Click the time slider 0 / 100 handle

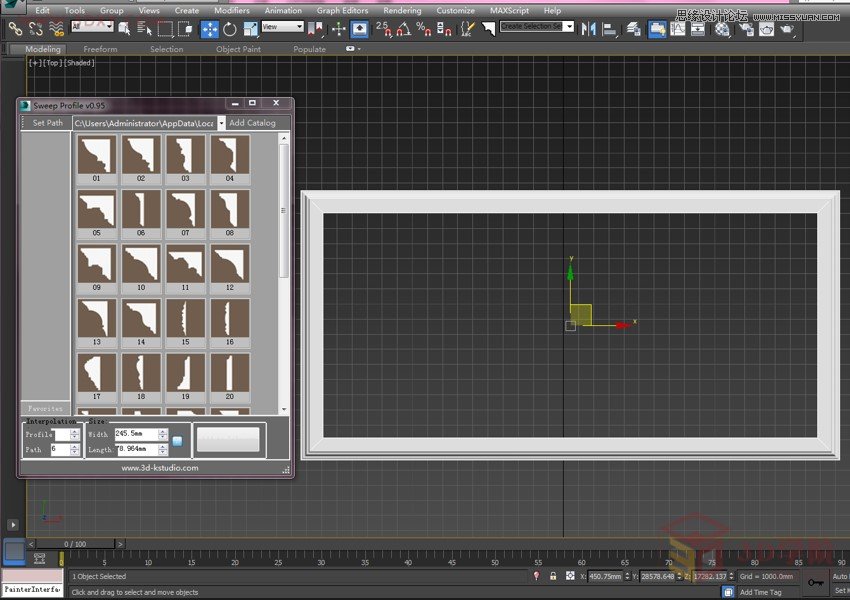tap(75, 544)
